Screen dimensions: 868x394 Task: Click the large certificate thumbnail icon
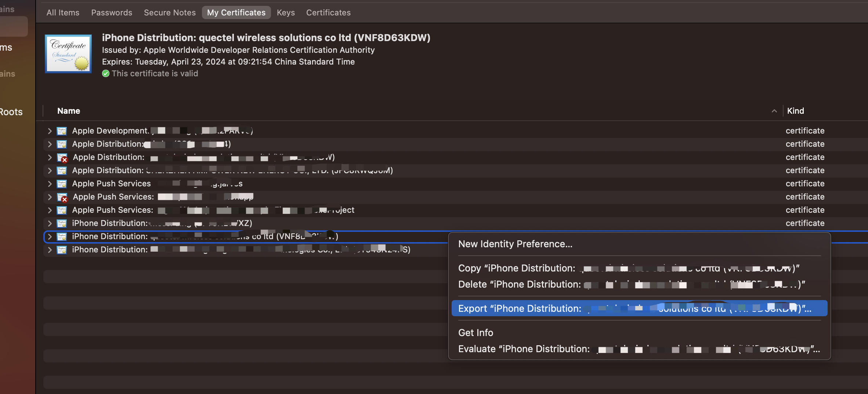tap(68, 54)
